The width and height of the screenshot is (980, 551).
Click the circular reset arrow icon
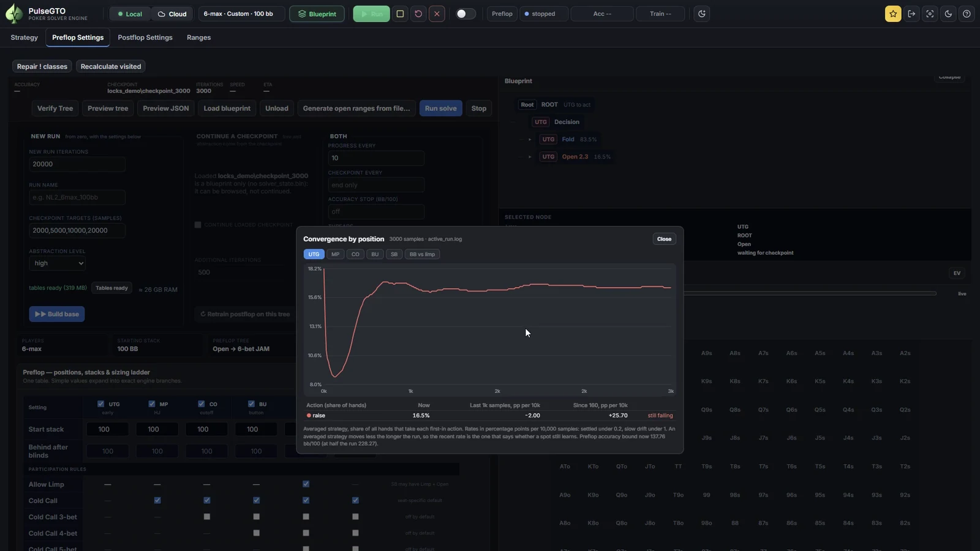(418, 13)
